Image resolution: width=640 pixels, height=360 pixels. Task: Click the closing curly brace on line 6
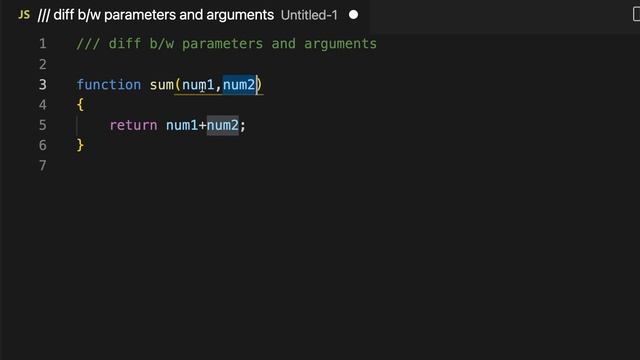[80, 145]
